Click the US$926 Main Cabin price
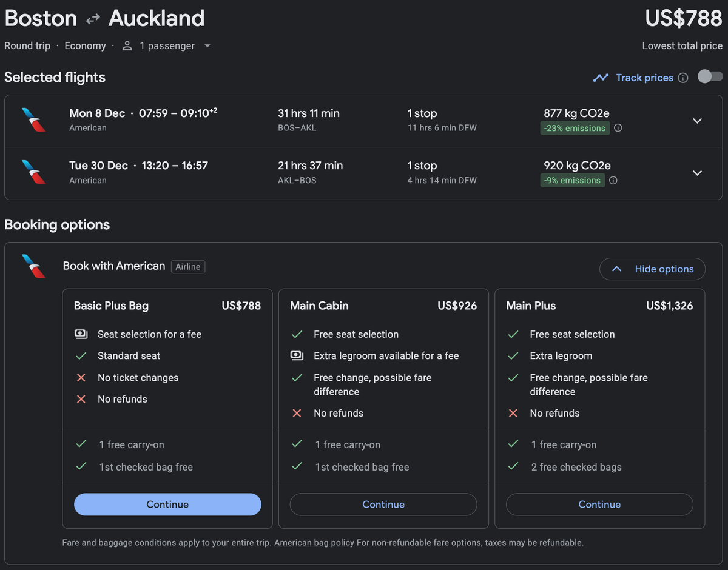Viewport: 728px width, 570px height. (457, 306)
